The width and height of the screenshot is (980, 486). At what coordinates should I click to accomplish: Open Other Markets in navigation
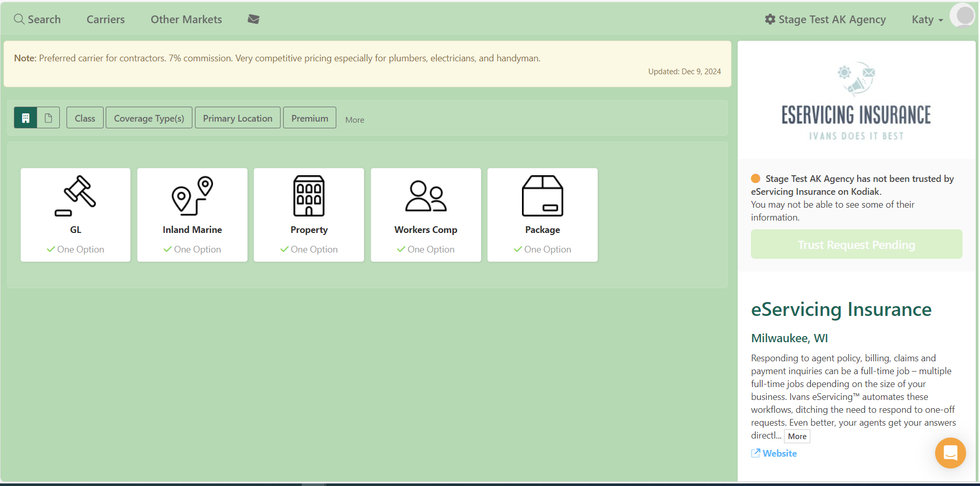click(x=186, y=20)
